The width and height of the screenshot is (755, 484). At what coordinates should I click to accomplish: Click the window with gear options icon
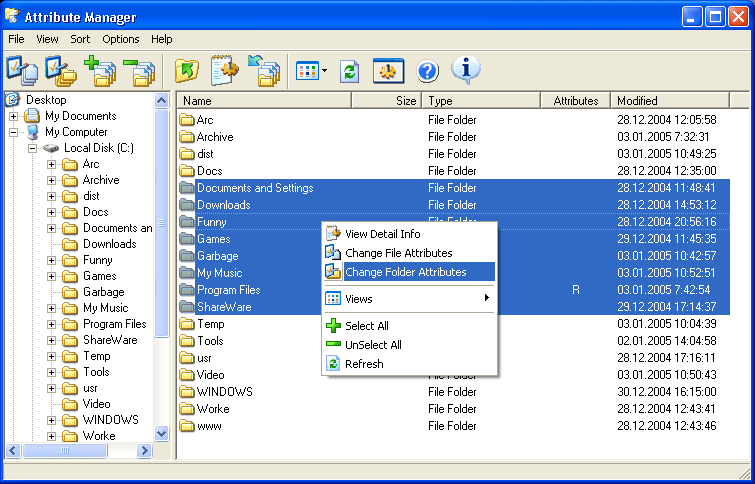(388, 71)
